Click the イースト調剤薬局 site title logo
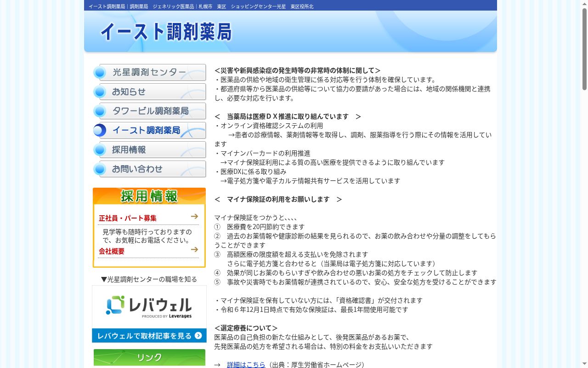Image resolution: width=588 pixels, height=368 pixels. (x=166, y=32)
